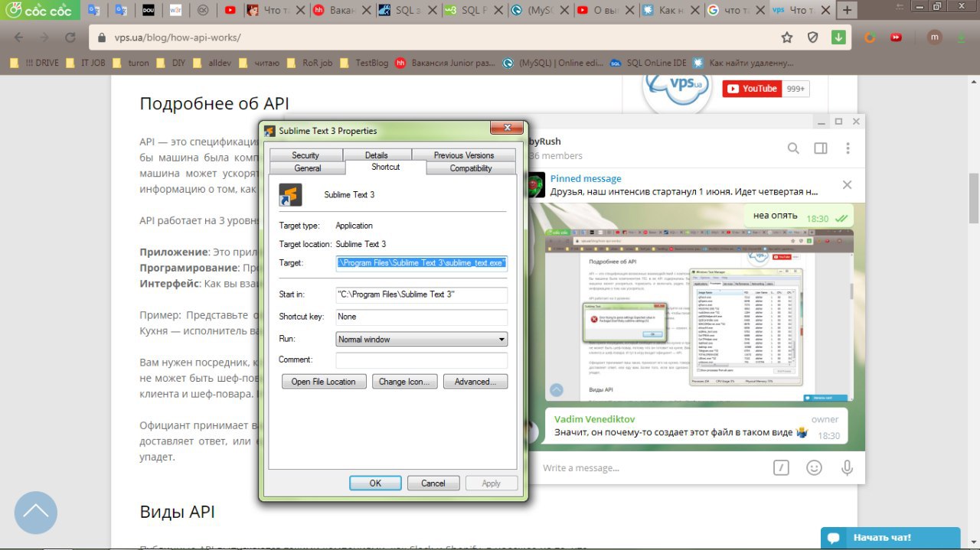
Task: Open the Как найти удаленну bookmark
Action: point(744,63)
